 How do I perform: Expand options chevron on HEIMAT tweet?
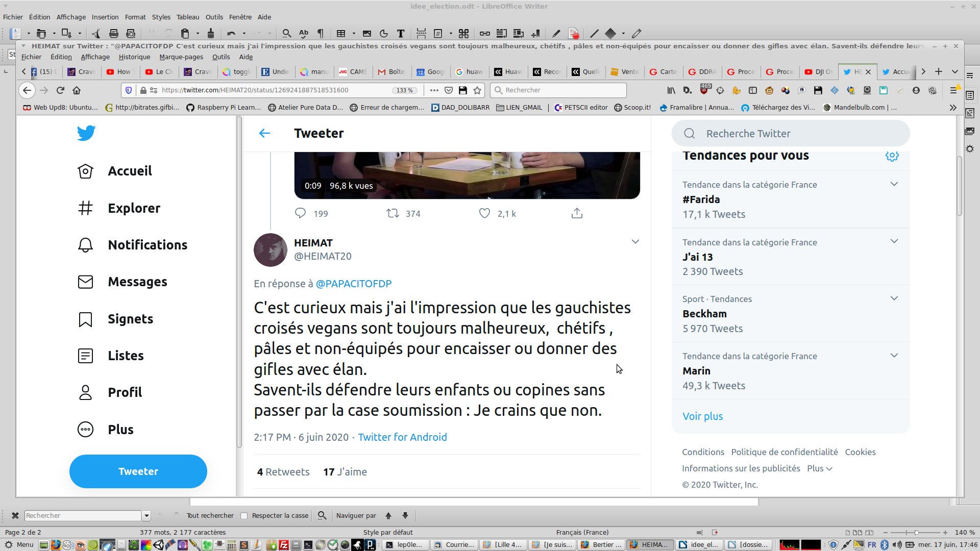635,242
